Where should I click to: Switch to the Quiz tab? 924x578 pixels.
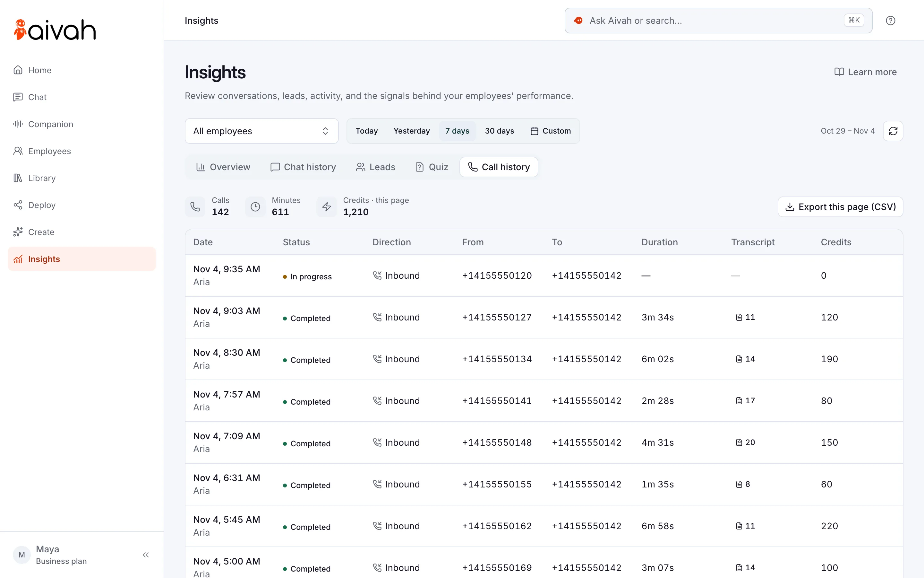coord(432,167)
